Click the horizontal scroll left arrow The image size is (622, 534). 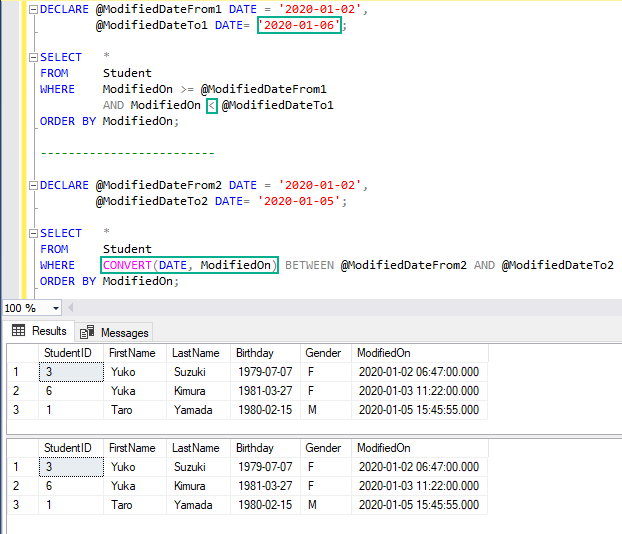[x=71, y=308]
